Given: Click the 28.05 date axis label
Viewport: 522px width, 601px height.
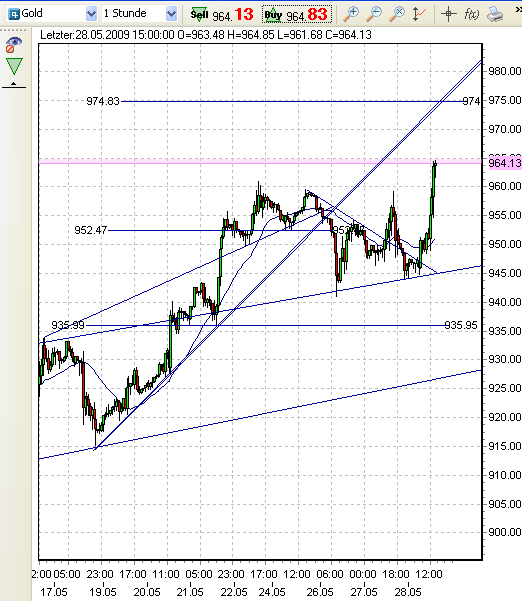Looking at the screenshot, I should click(x=408, y=592).
